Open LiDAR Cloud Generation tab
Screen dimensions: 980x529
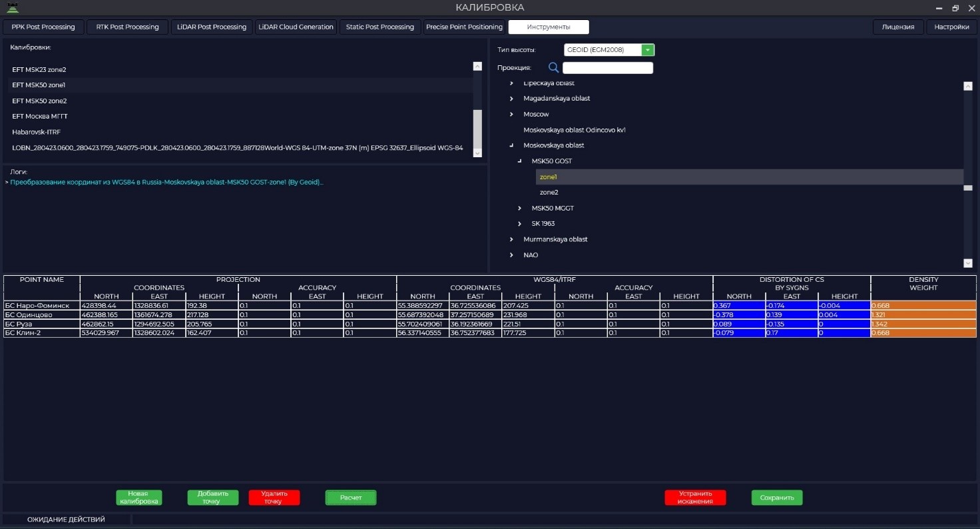coord(297,27)
